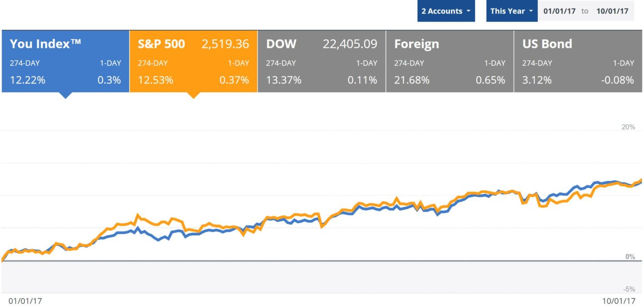Click the orange pointer arrow under S&P 500
The height and width of the screenshot is (308, 644).
pyautogui.click(x=193, y=95)
